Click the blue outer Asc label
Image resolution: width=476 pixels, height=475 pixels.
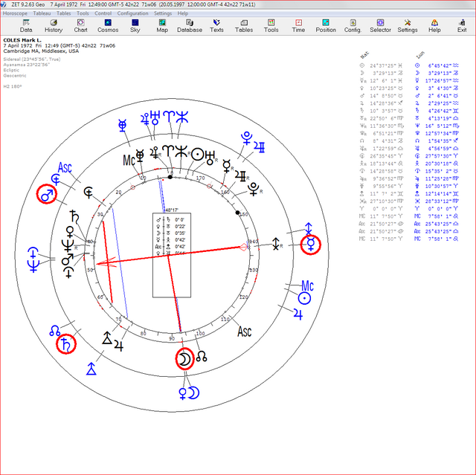coord(65,167)
